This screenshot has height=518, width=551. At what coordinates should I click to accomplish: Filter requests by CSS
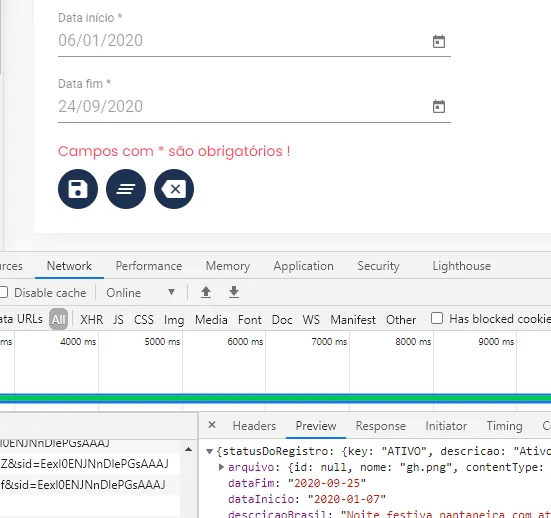[x=144, y=320]
